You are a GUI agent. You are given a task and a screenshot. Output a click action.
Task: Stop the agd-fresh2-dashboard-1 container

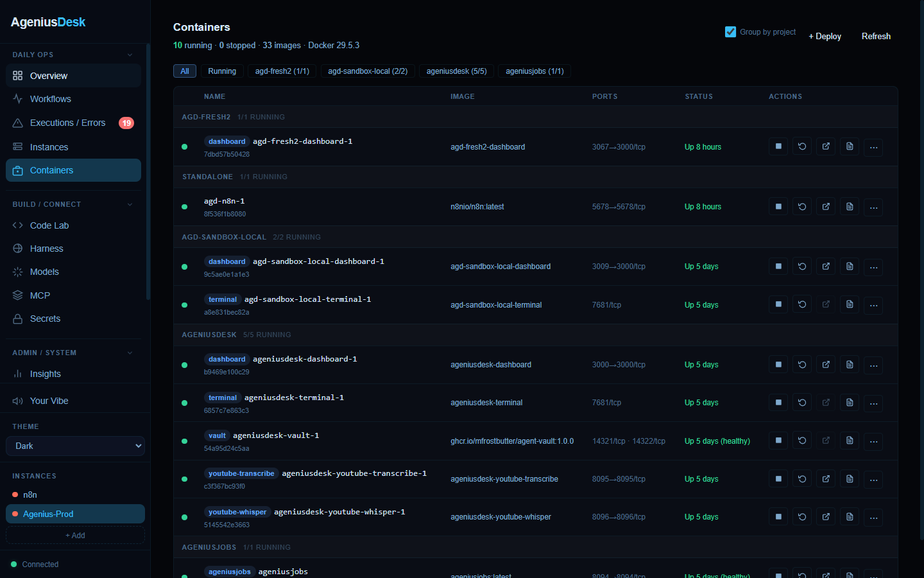778,146
